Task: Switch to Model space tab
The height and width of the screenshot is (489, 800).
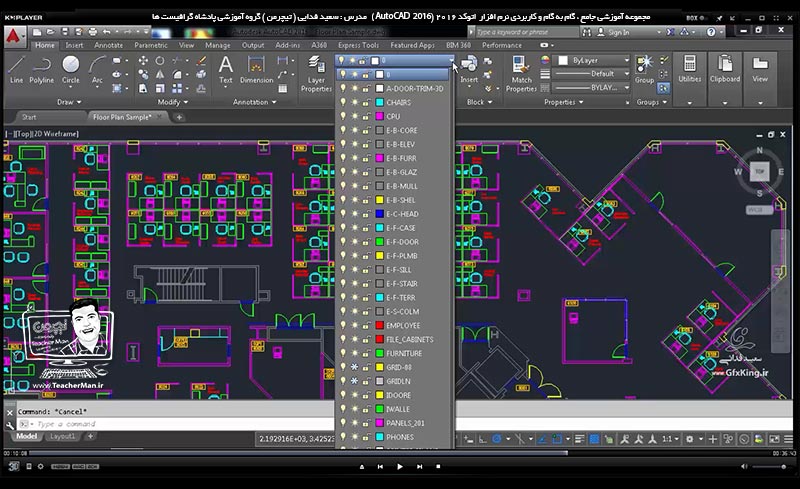Action: [27, 436]
